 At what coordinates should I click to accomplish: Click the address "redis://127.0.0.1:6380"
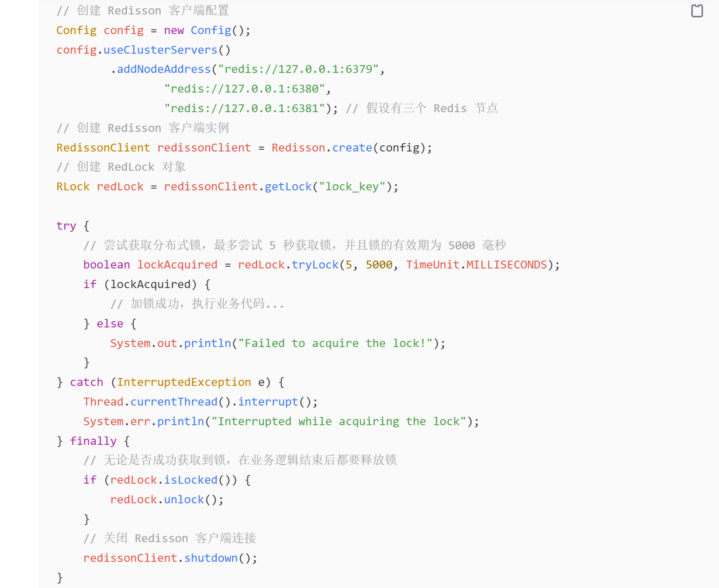click(x=245, y=89)
